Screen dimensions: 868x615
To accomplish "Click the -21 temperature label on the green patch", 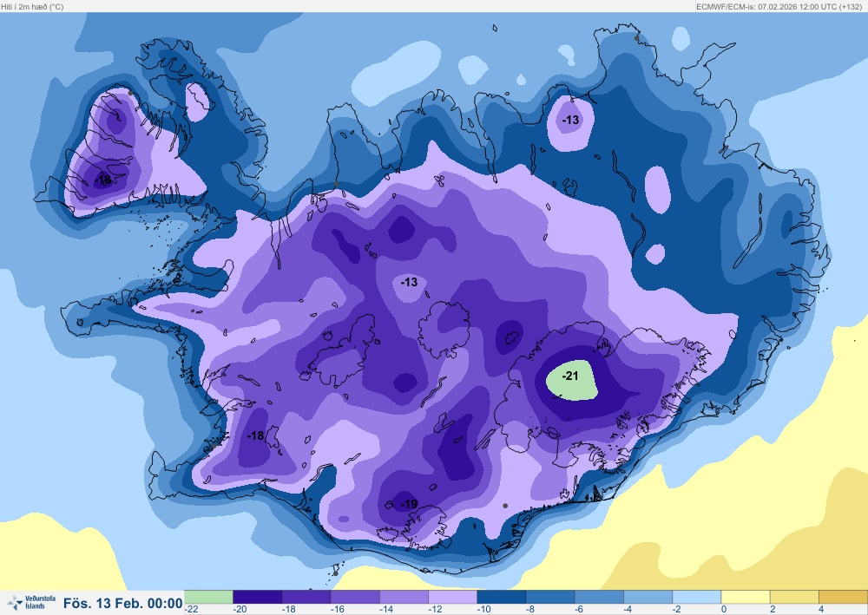I will click(x=570, y=376).
